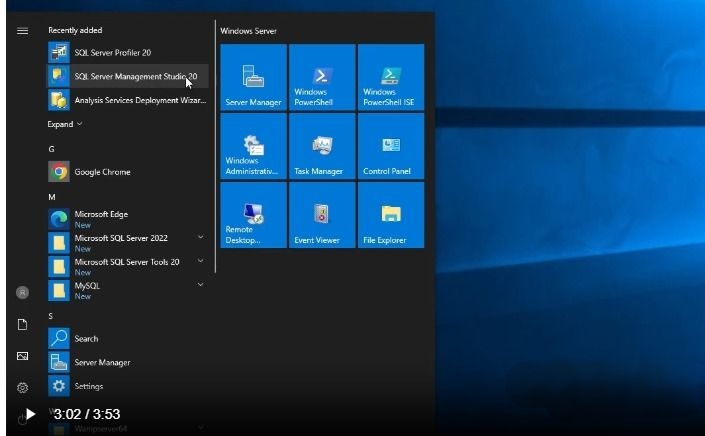Click New label under MySQL

(83, 296)
